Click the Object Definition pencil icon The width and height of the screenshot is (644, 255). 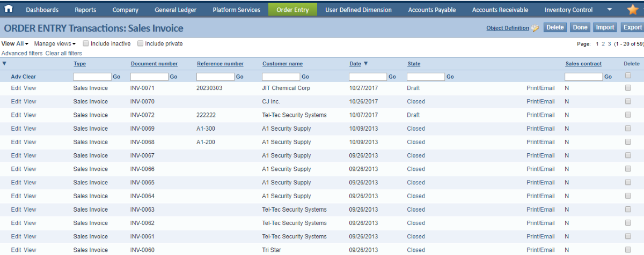pos(535,28)
